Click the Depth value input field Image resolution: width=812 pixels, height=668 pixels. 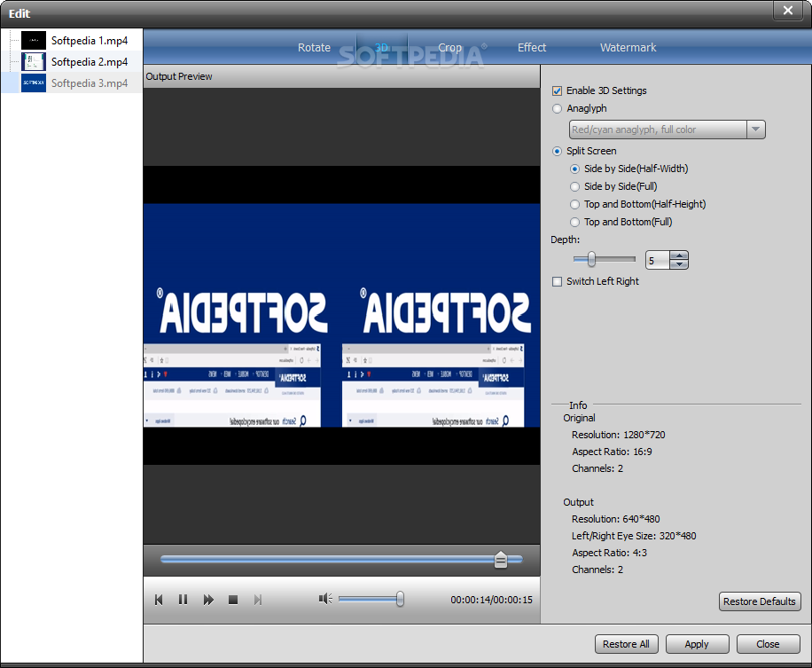(658, 260)
